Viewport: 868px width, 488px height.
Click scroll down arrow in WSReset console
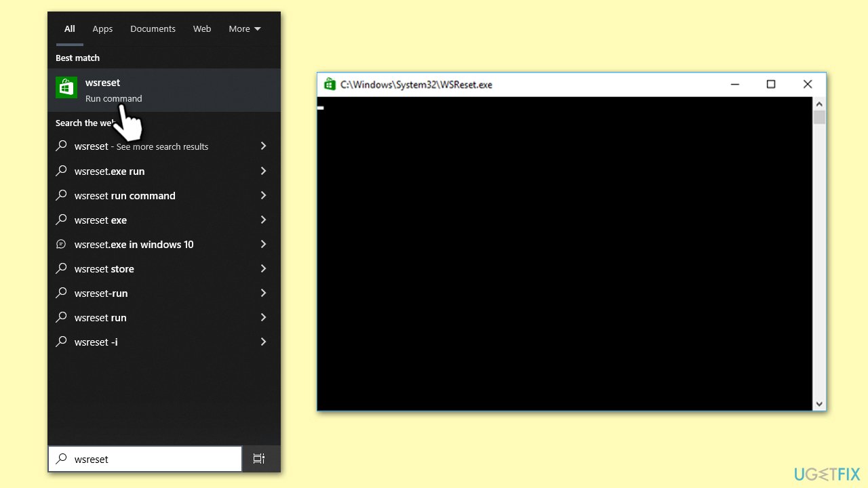(x=819, y=403)
